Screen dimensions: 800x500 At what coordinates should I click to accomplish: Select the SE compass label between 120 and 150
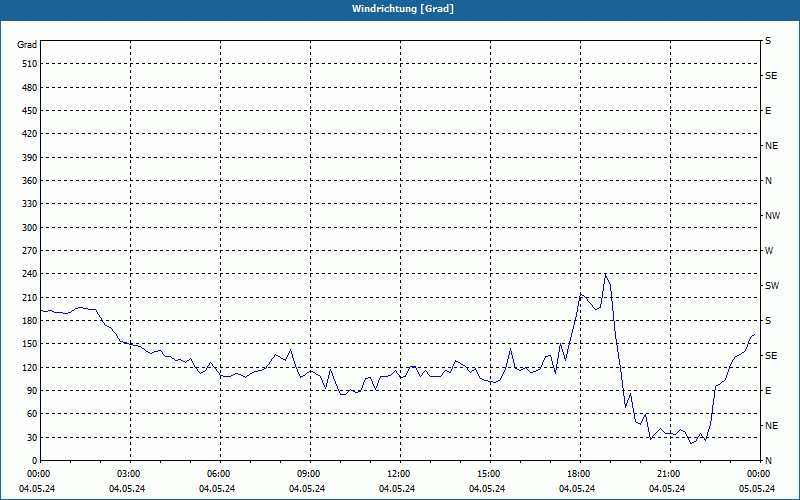click(771, 356)
